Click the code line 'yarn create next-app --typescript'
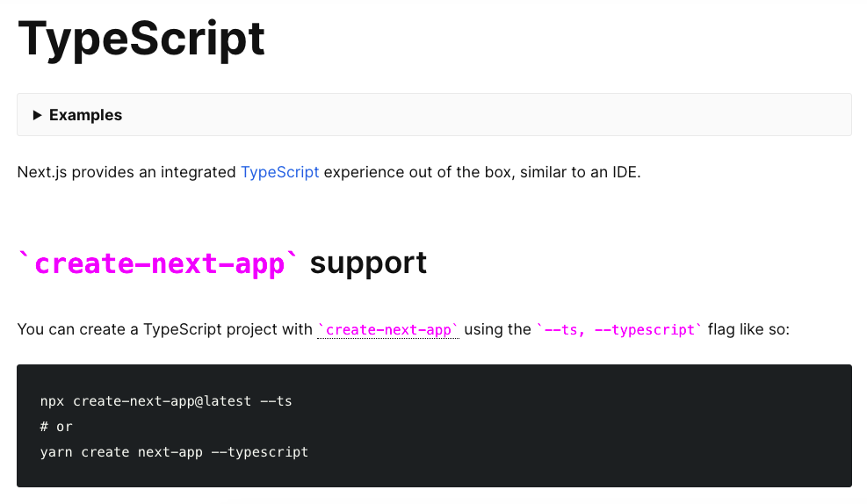867x504 pixels. pos(174,452)
